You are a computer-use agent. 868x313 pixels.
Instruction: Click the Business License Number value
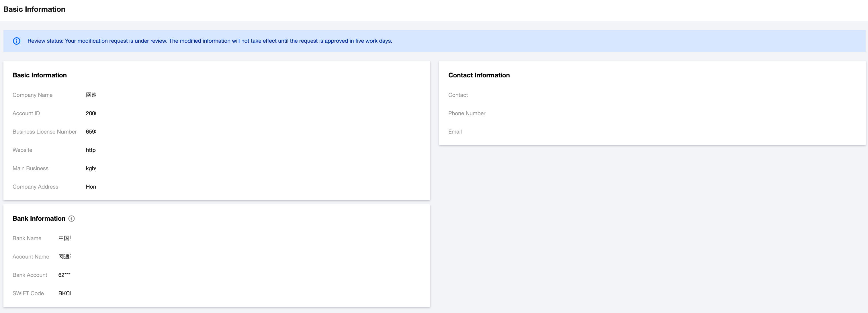(x=91, y=132)
